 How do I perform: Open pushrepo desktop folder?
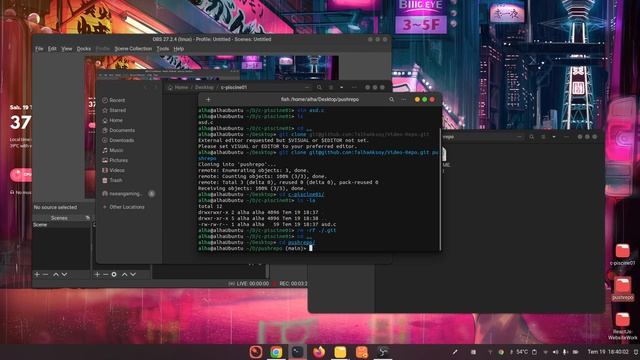tap(622, 289)
